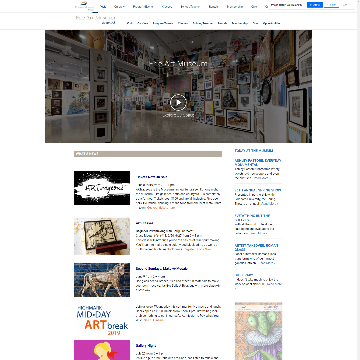Click the Mid-Day ART break 2019 graphic

tap(102, 320)
